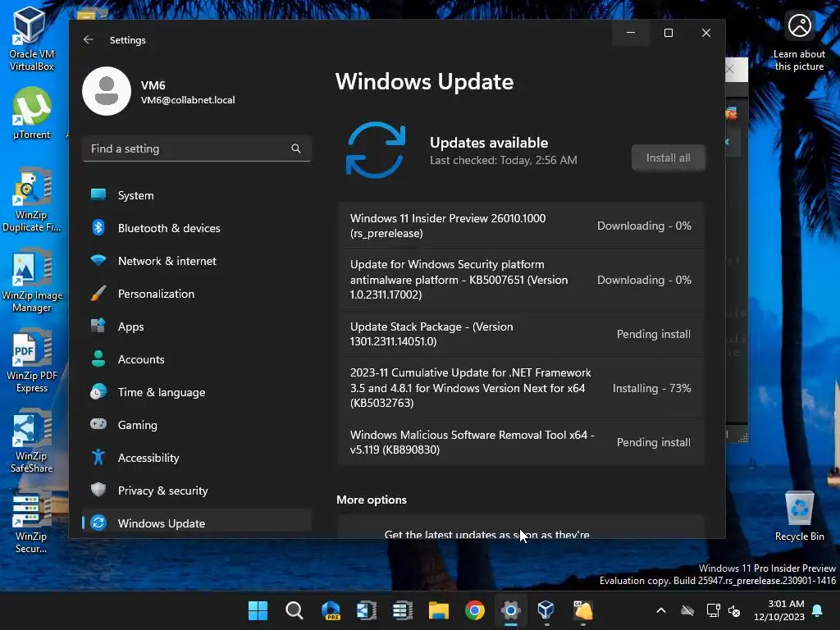This screenshot has height=630, width=840.
Task: Open Time & language settings
Action: [x=197, y=391]
